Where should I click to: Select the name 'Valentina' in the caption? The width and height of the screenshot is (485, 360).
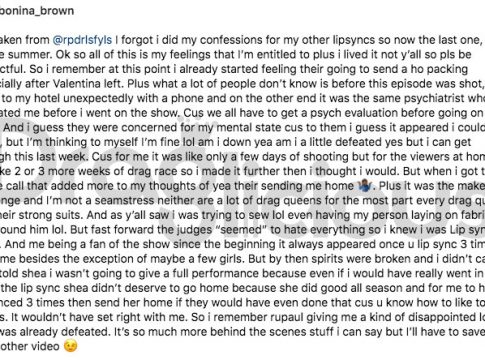pyautogui.click(x=72, y=83)
